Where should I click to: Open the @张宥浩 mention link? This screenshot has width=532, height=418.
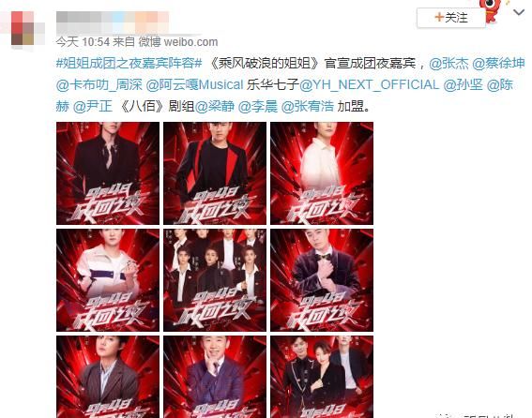point(308,106)
